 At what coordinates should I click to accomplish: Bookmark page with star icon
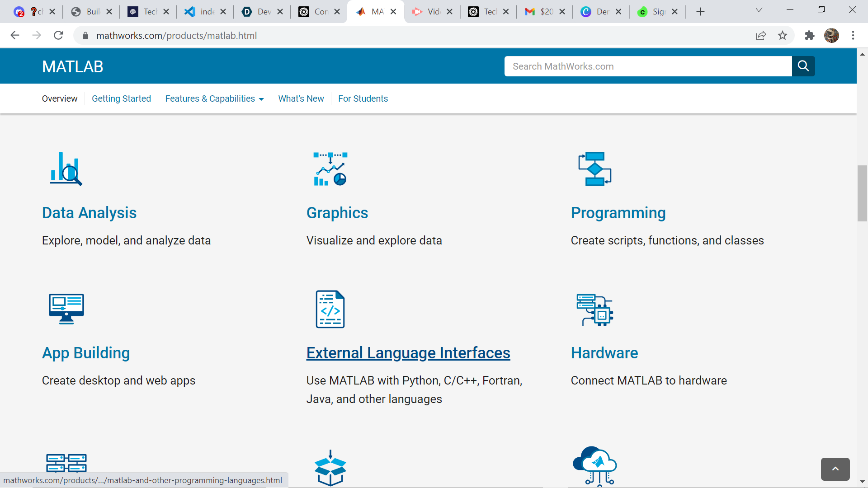click(x=783, y=36)
